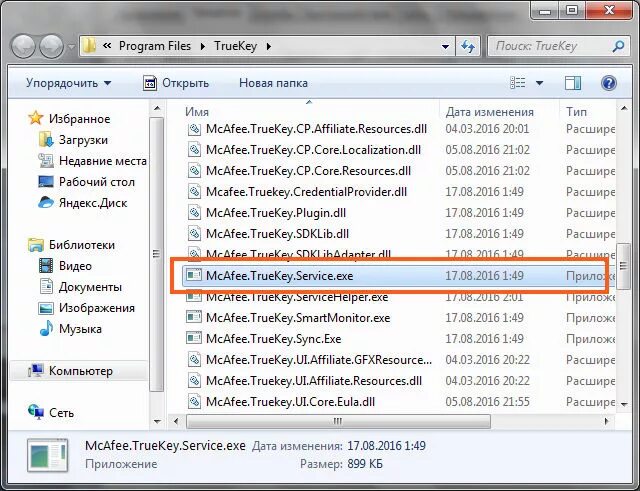Screen dimensions: 640x491
Task: Open the Видео library
Action: click(65, 266)
